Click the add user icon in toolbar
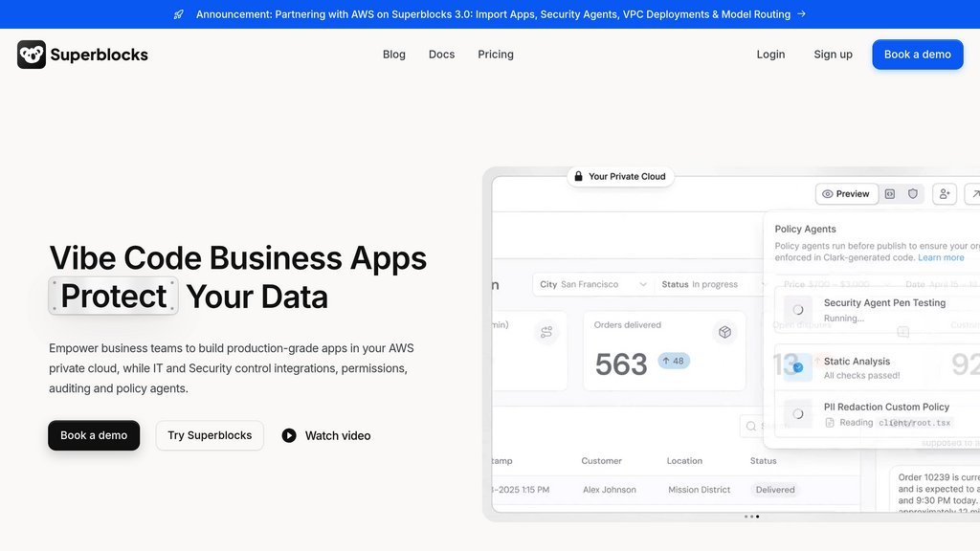Image resolution: width=980 pixels, height=551 pixels. pos(945,193)
